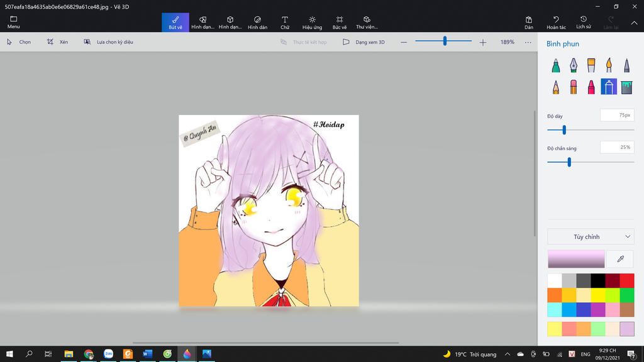The image size is (644, 362).
Task: Click the vertical canvas scrollbar
Action: pyautogui.click(x=535, y=173)
